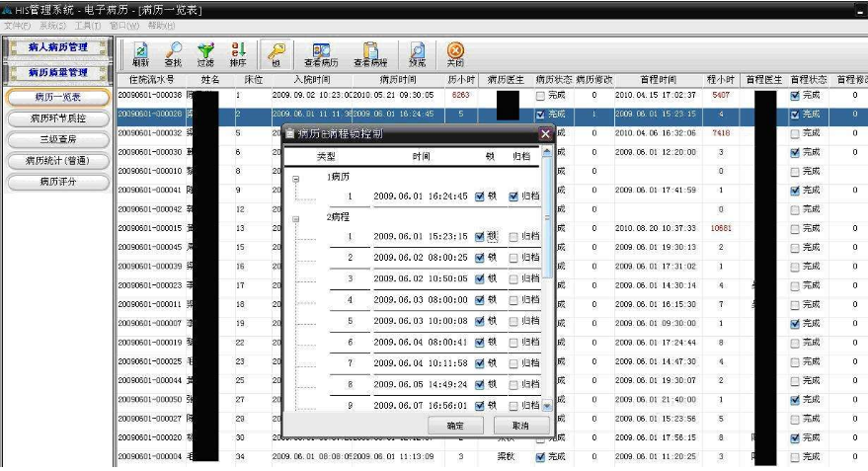Toggle 锁 checkbox for 2009.06.03 08:00:00
The height and width of the screenshot is (471, 868).
[x=479, y=300]
